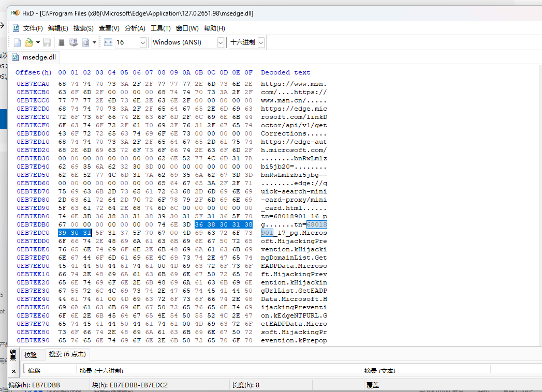Screen dimensions: 542x392
Task: Open a disk with the drive icon
Action: point(74,42)
